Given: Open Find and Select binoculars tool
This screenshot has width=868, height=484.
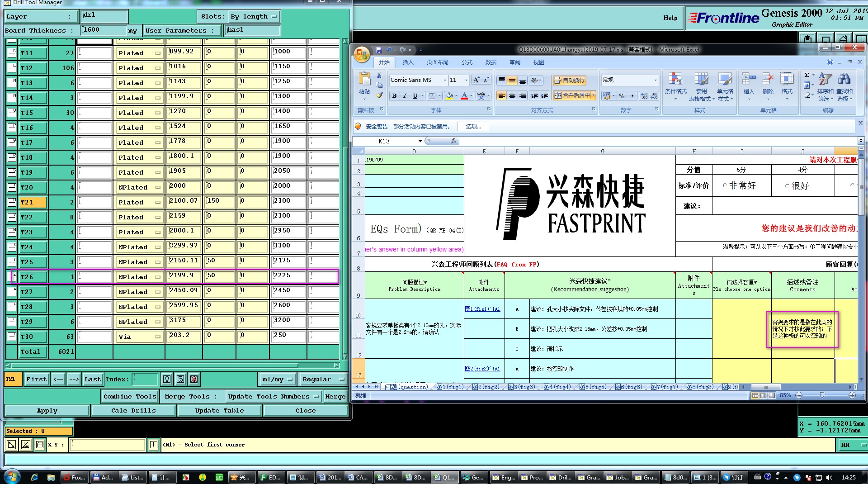Looking at the screenshot, I should click(x=844, y=86).
